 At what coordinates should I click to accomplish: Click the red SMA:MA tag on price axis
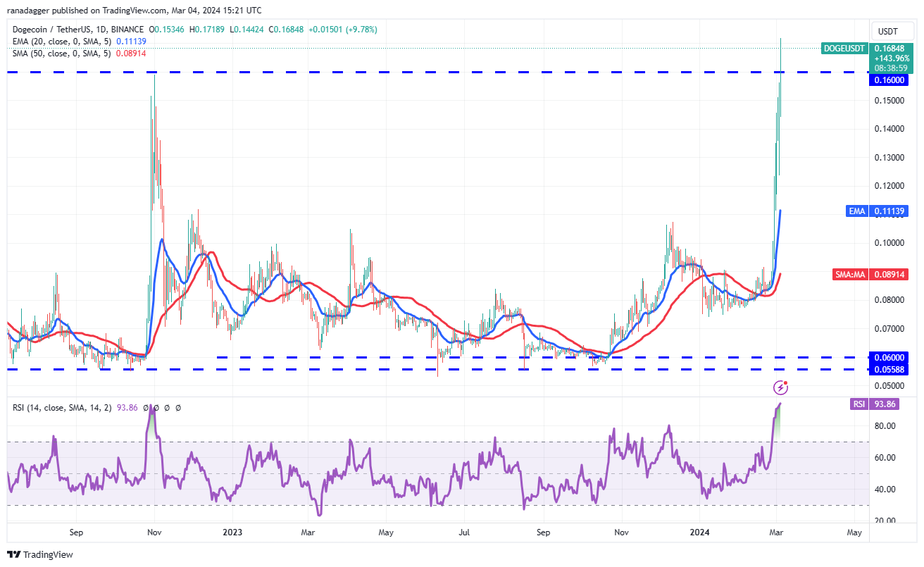(x=851, y=275)
